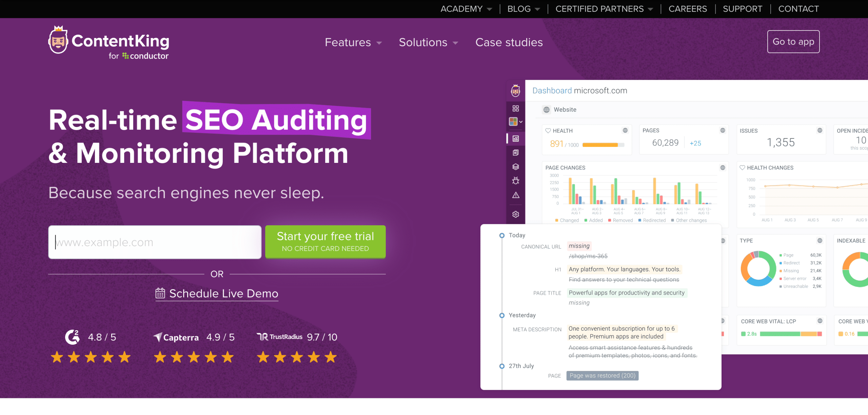Open the Case studies menu item
Viewport: 868px width, 415px height.
[509, 42]
